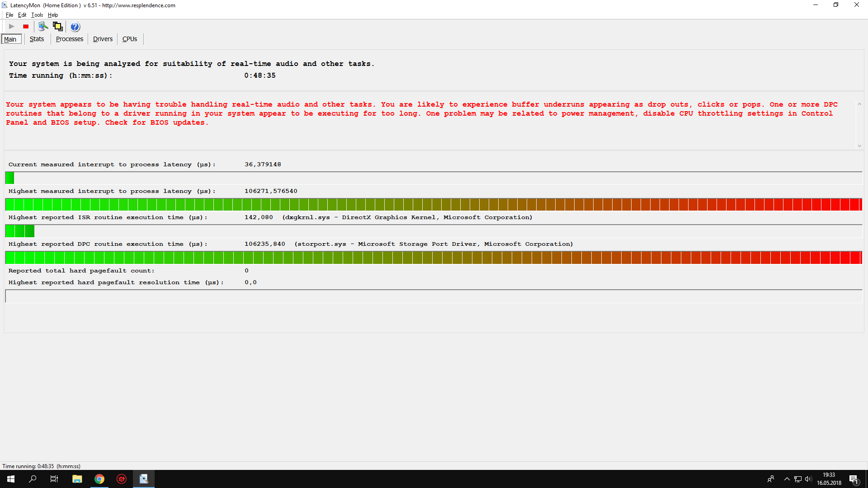Image resolution: width=868 pixels, height=488 pixels.
Task: Switch to the Drivers tab
Action: (x=103, y=39)
